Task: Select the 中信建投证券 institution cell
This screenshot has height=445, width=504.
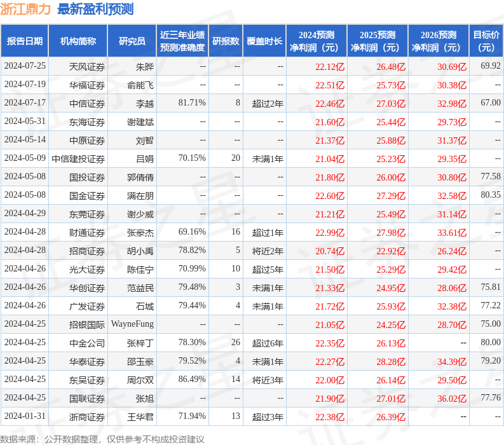Action: click(78, 159)
